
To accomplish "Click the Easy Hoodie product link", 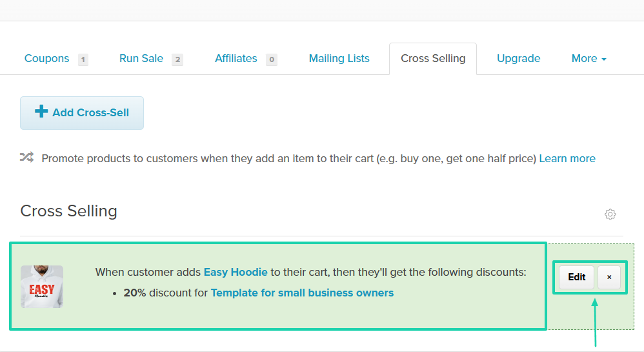I will (x=236, y=272).
